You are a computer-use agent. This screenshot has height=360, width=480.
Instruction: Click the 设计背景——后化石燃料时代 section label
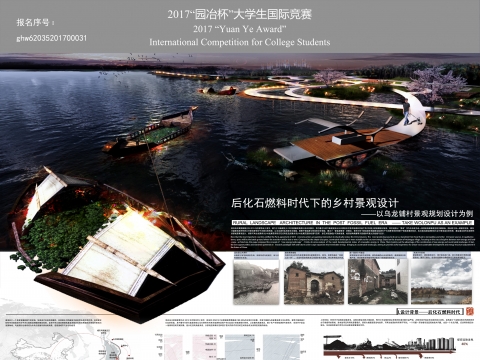430,312
